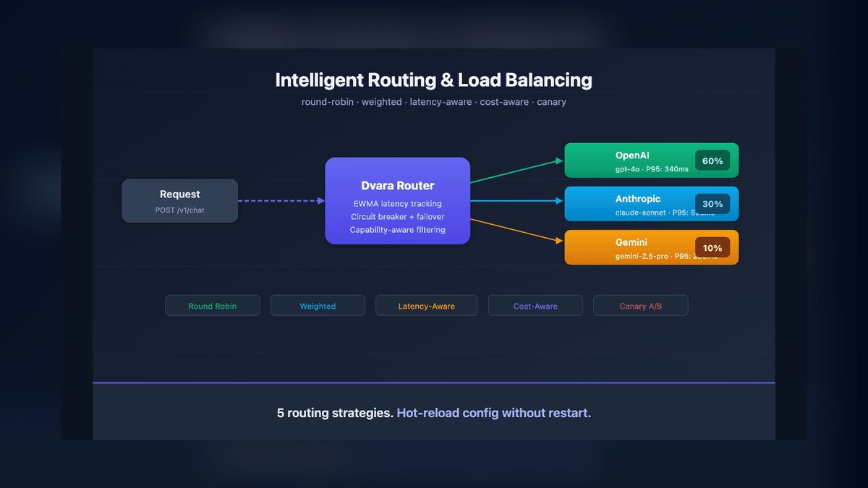Pick the Canary A/B strategy button
The height and width of the screenshot is (488, 868).
coord(641,306)
